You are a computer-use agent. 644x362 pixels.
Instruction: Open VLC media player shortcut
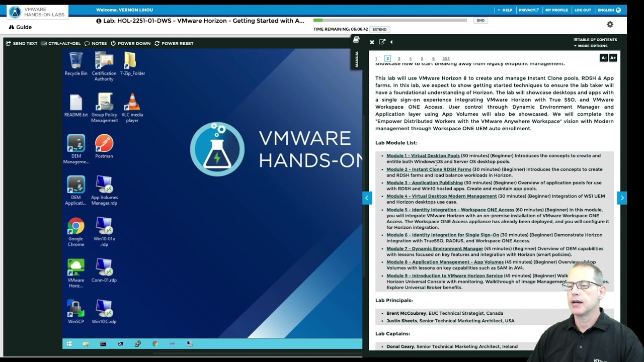132,105
